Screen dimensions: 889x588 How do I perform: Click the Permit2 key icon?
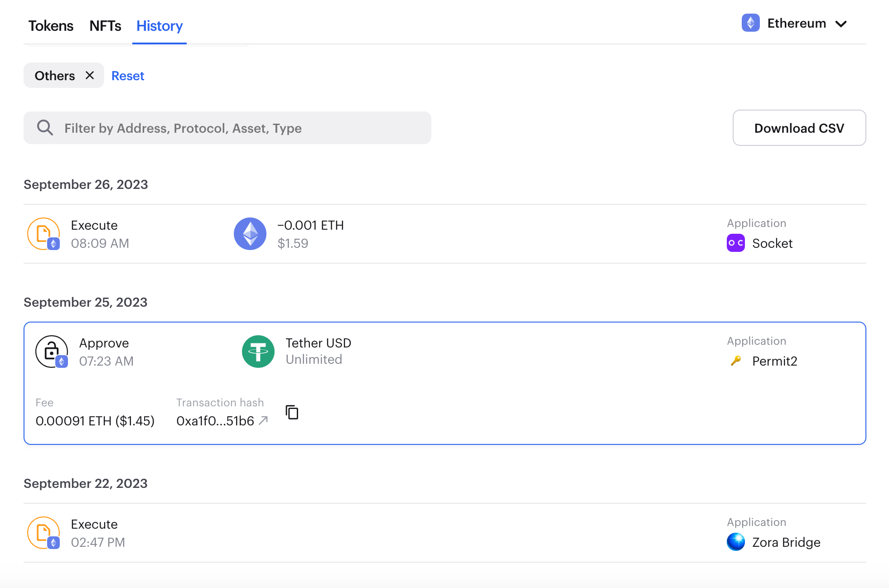click(735, 361)
